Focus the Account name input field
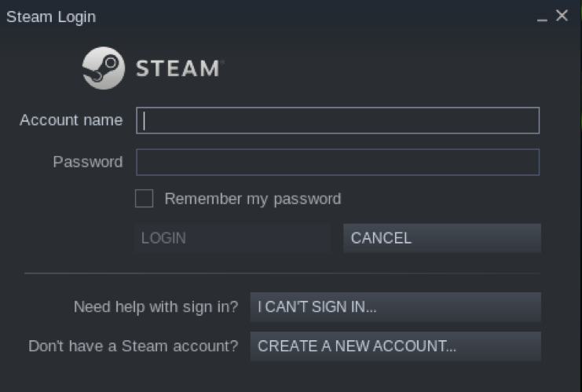This screenshot has width=582, height=392. click(338, 121)
